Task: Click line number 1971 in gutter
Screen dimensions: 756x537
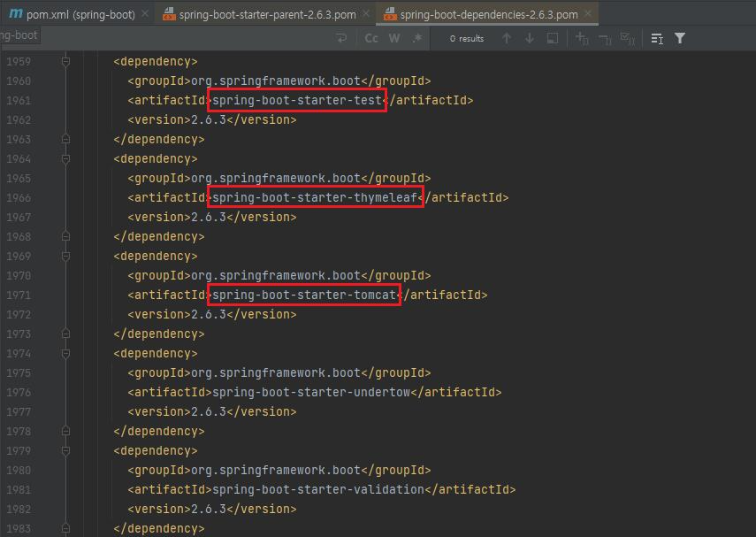Action: tap(19, 295)
